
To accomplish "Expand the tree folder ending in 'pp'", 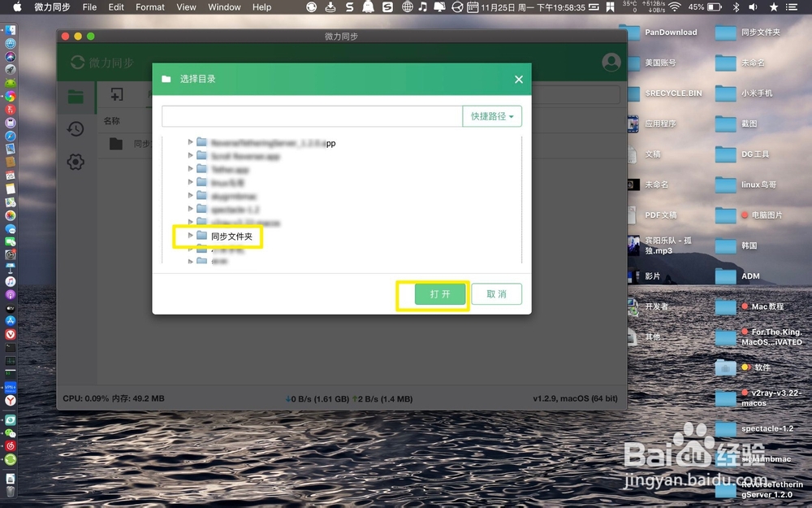I will pos(190,141).
